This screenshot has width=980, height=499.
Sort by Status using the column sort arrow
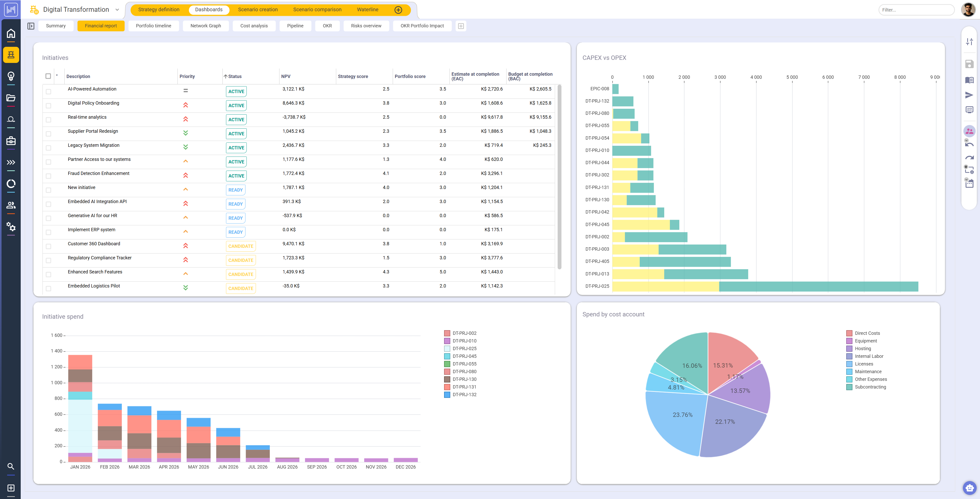(226, 76)
